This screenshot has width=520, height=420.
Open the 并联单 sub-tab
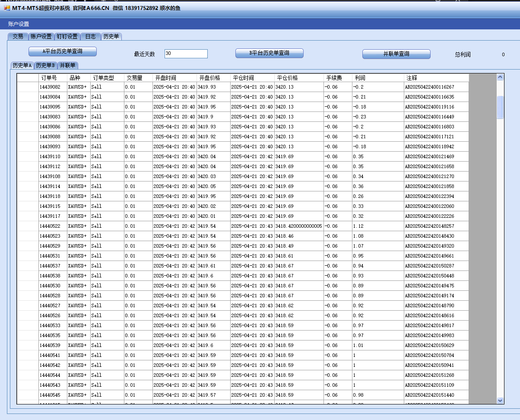coord(68,66)
